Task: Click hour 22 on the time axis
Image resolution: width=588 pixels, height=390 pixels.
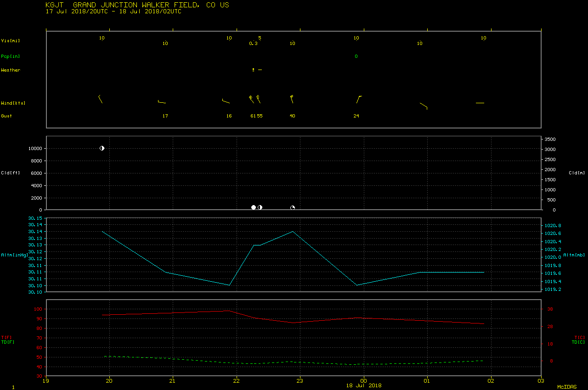Action: tap(237, 380)
